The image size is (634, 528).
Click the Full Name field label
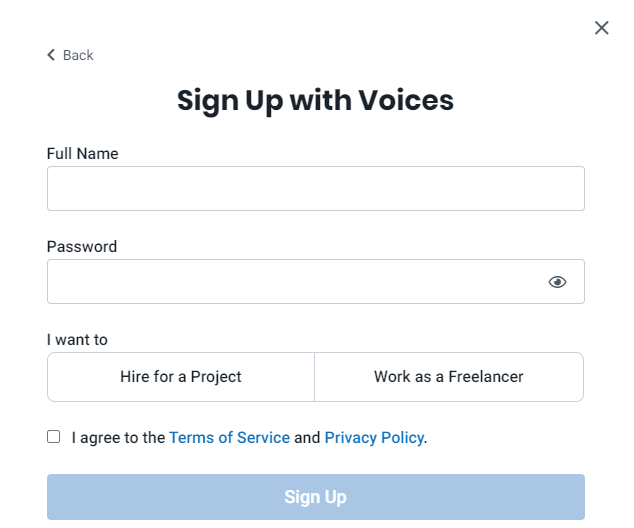click(x=82, y=154)
